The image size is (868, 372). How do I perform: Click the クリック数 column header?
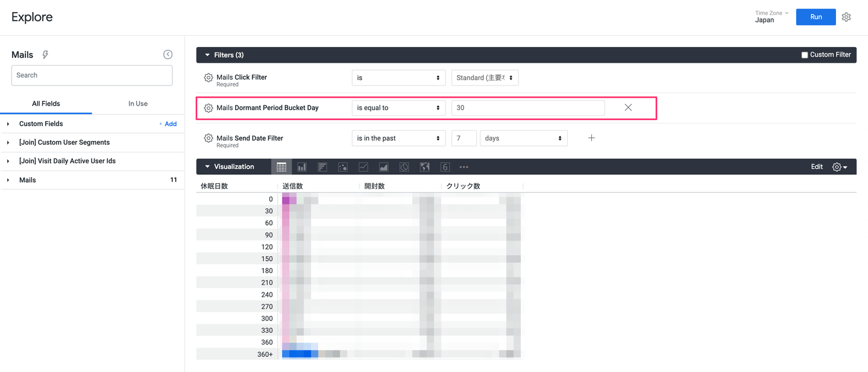click(x=463, y=186)
